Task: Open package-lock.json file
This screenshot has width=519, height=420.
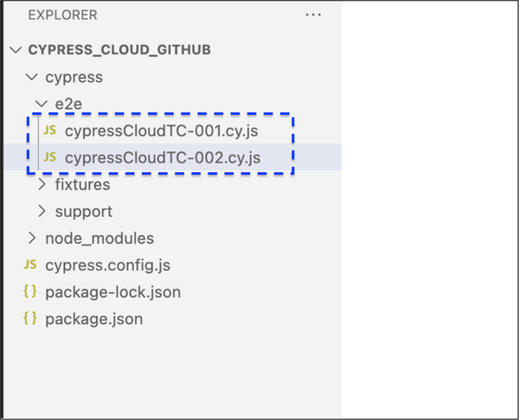Action: pos(112,291)
